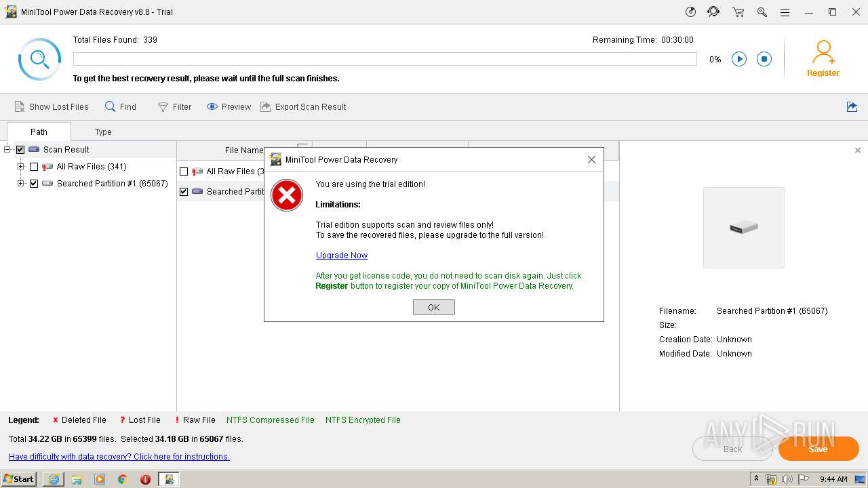Viewport: 868px width, 488px height.
Task: Close the trial edition dialog
Action: [591, 159]
